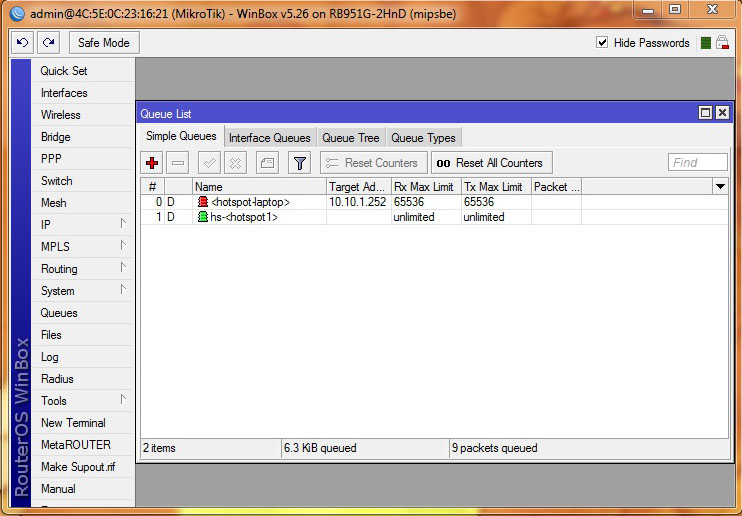Image resolution: width=742 pixels, height=516 pixels.
Task: Expand the Routing submenu
Action: (123, 268)
